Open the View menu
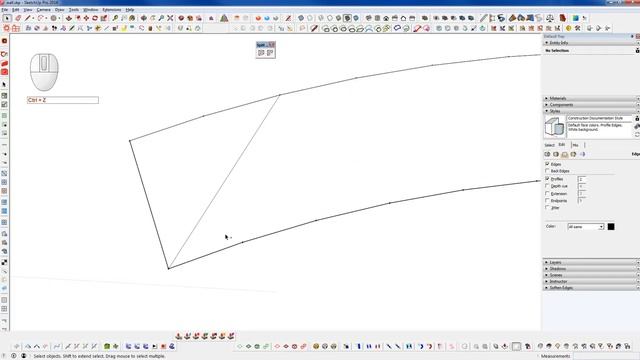 28,9
